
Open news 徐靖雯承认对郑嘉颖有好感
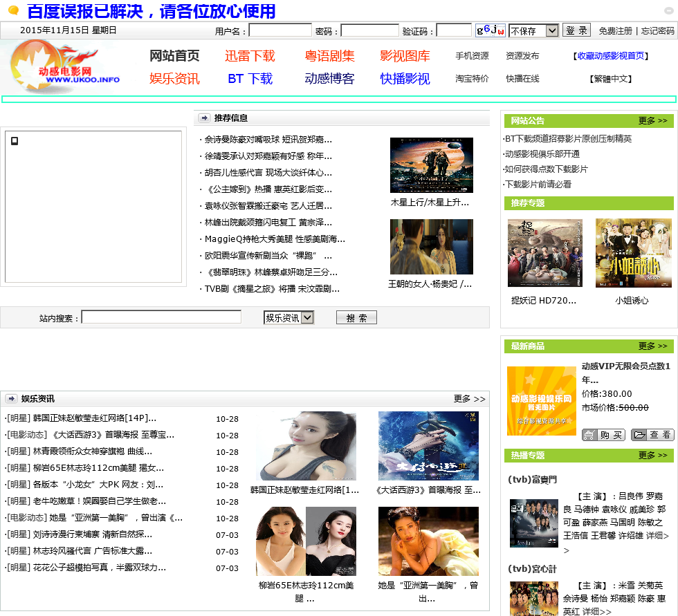(x=268, y=156)
